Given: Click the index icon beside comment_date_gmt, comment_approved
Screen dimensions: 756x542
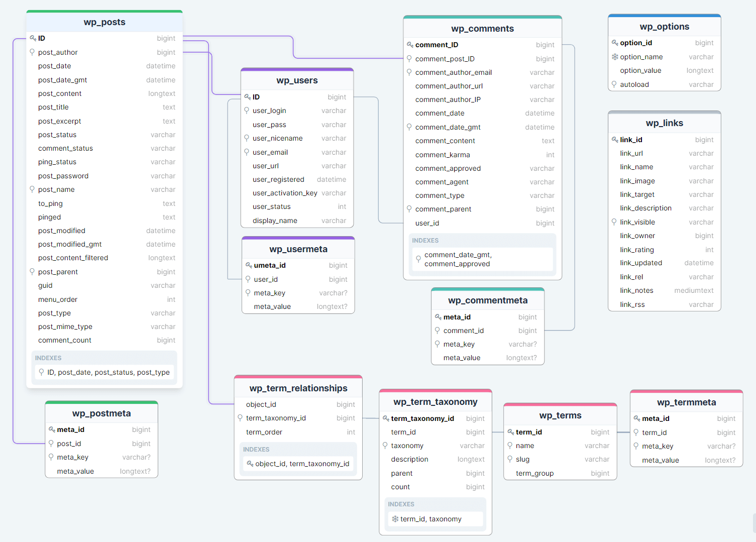Looking at the screenshot, I should click(x=418, y=259).
